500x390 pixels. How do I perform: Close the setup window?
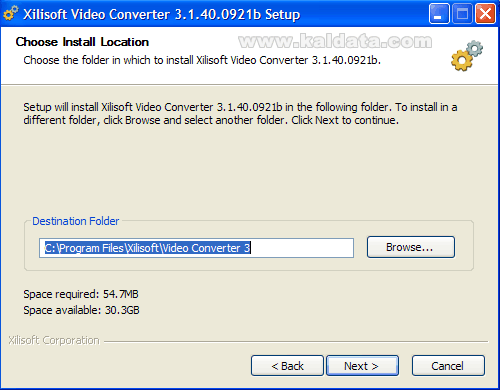coord(485,14)
